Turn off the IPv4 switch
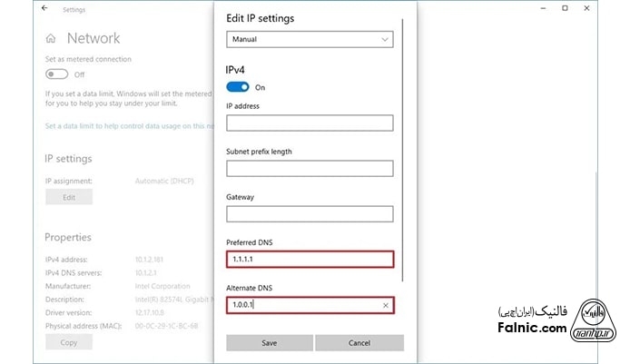 point(238,87)
